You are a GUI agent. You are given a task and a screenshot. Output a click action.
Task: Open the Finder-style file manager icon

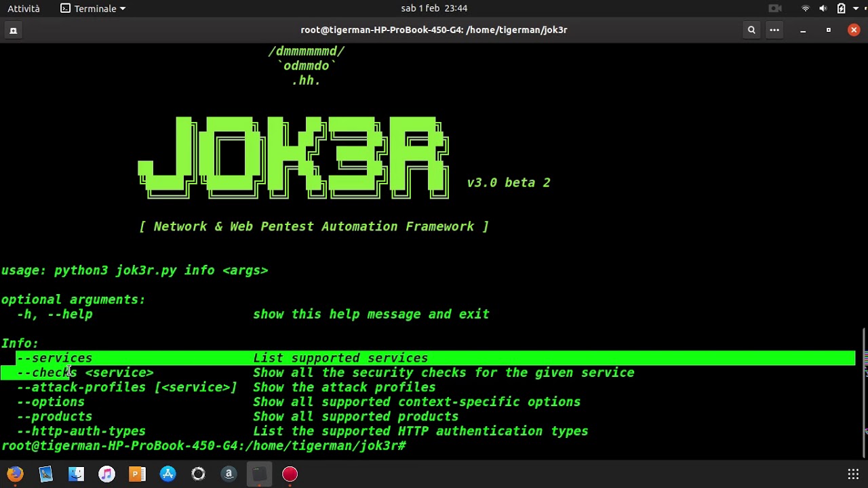tap(76, 474)
